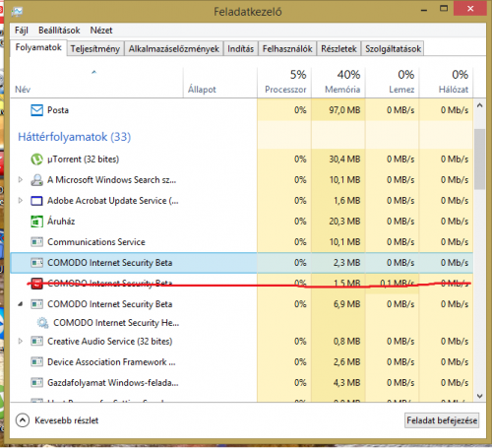Select the Communications Service process name
The width and height of the screenshot is (492, 448).
click(x=96, y=242)
